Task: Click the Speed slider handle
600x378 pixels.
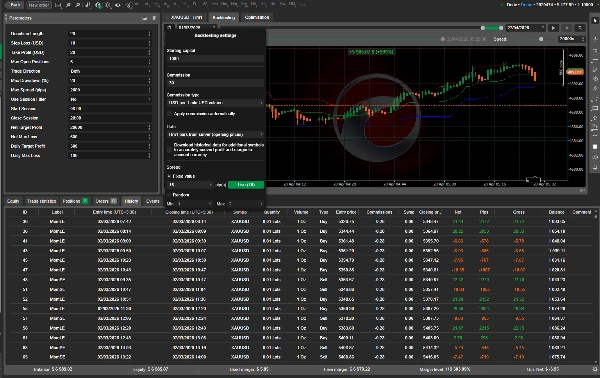Action: tap(541, 39)
